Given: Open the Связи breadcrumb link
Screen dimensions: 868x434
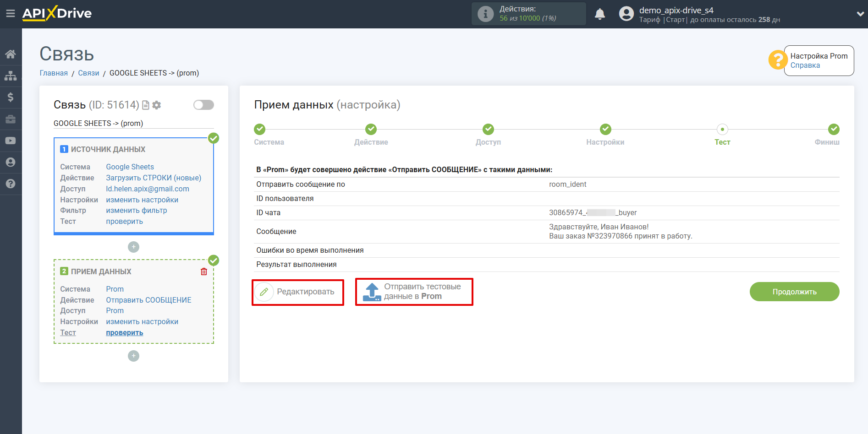Looking at the screenshot, I should (88, 73).
